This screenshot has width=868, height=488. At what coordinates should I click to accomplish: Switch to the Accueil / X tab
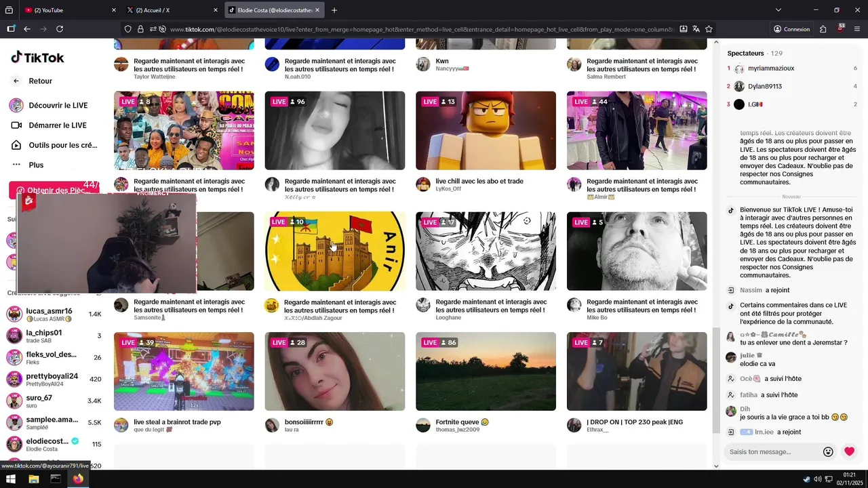tap(173, 10)
